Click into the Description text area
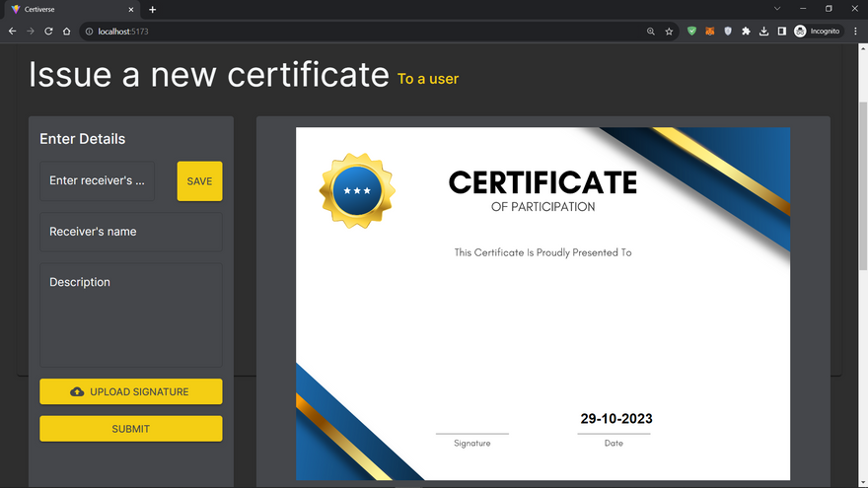Viewport: 868px width, 488px height. [130, 315]
